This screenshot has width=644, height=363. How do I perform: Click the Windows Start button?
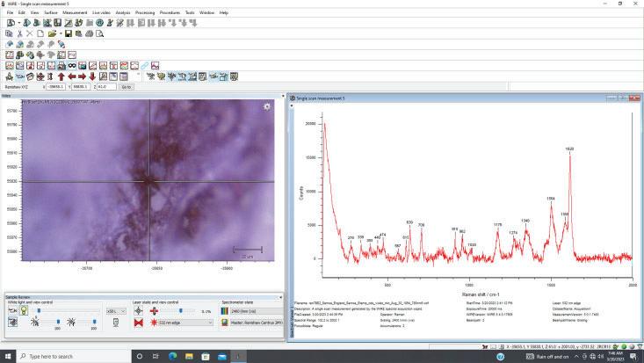point(8,356)
